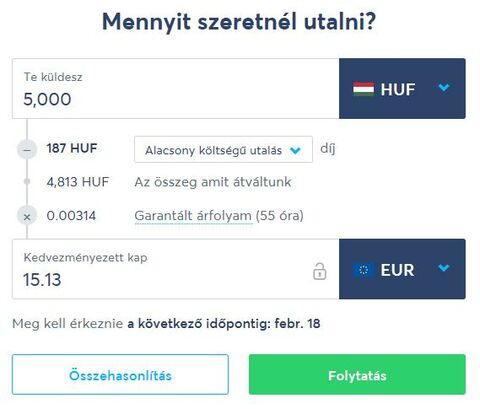Click the Összehasonlítás button
The width and height of the screenshot is (480, 409).
coord(120,374)
